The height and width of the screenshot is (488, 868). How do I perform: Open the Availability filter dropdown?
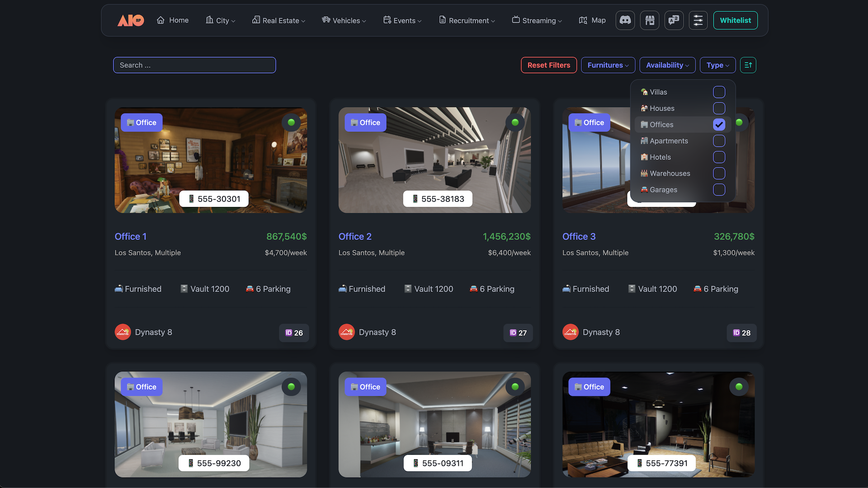coord(667,65)
